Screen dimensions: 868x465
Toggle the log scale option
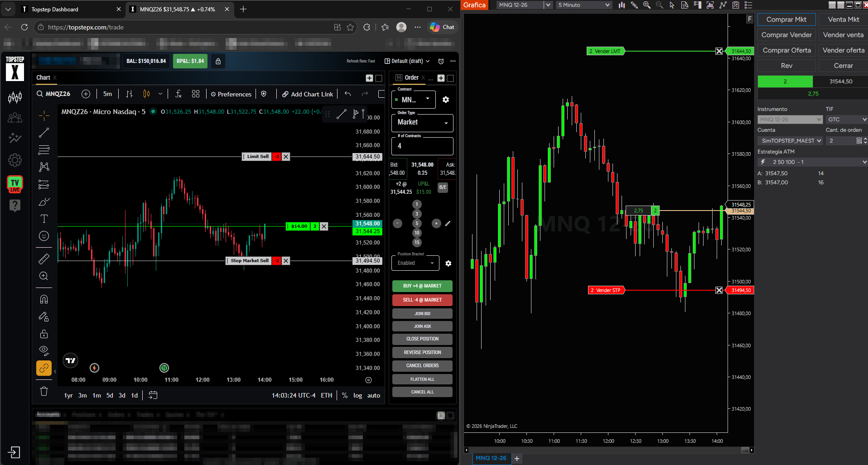tap(357, 395)
